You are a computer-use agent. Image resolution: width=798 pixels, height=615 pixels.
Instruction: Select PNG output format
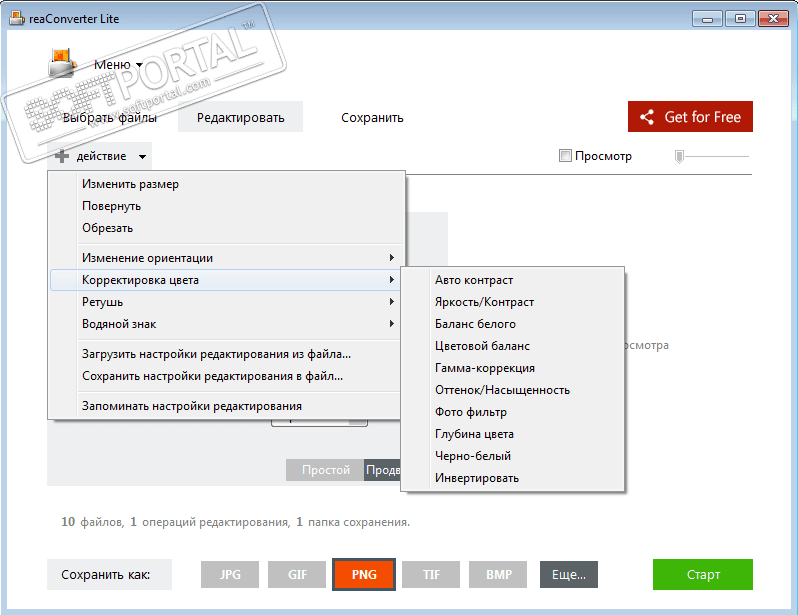coord(364,575)
